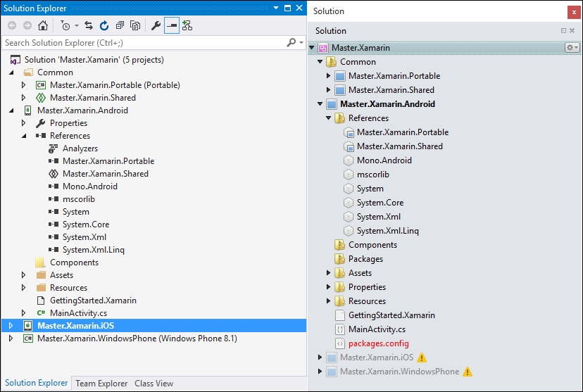Expand the Master.Xamarin.iOS project in Solution Explorer
The width and height of the screenshot is (583, 392).
tap(11, 326)
